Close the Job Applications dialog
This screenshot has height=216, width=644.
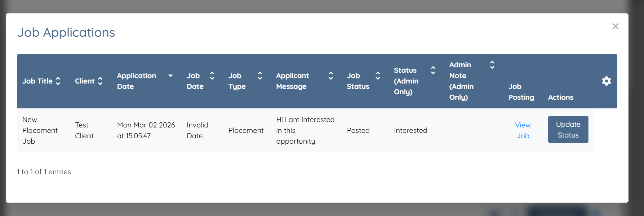[616, 26]
